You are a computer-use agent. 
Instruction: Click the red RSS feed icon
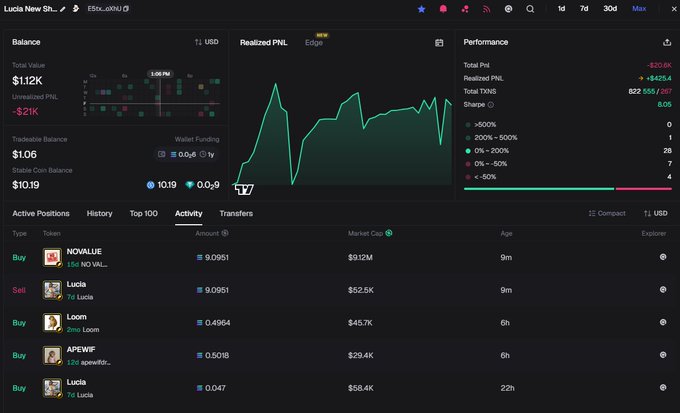click(x=487, y=9)
